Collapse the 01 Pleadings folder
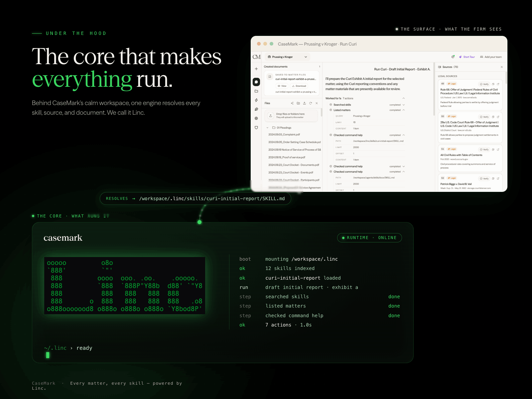Screen dimensions: 532x399 click(267, 128)
